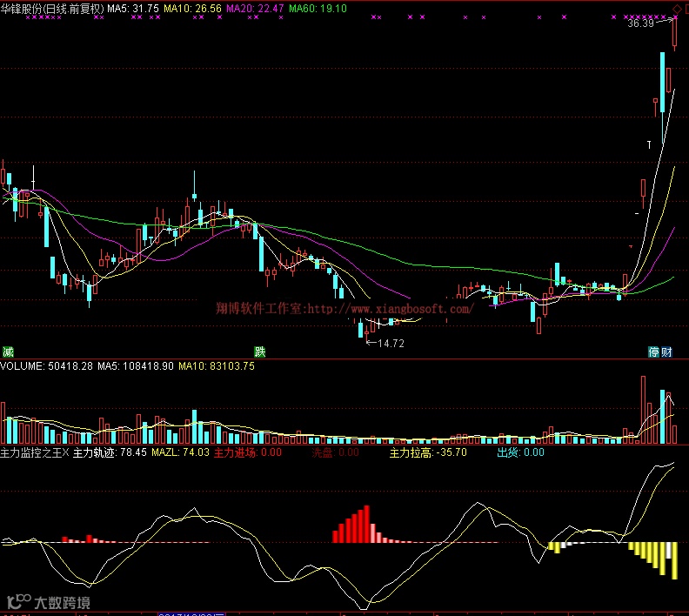The image size is (689, 616).
Task: Click the red diamond marker icon at top
Action: coord(677,10)
